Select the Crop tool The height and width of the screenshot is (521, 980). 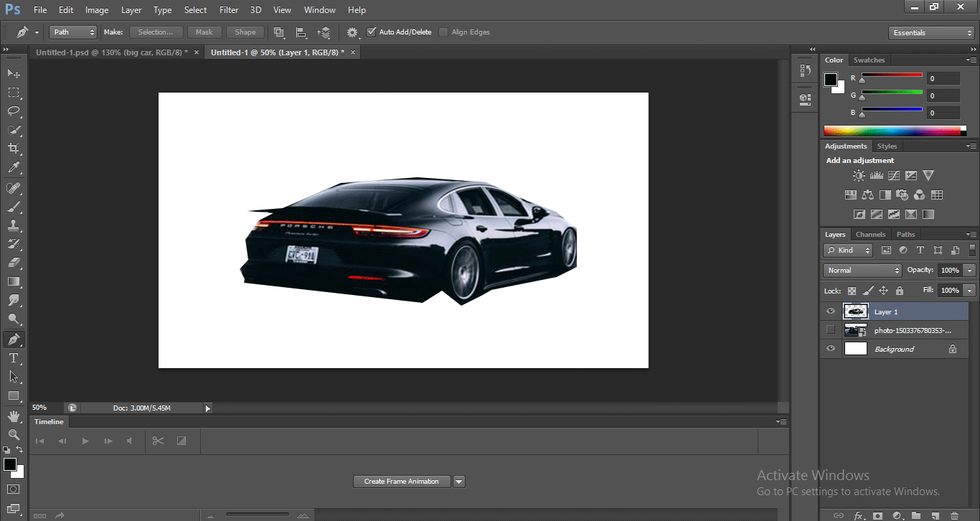click(x=14, y=149)
